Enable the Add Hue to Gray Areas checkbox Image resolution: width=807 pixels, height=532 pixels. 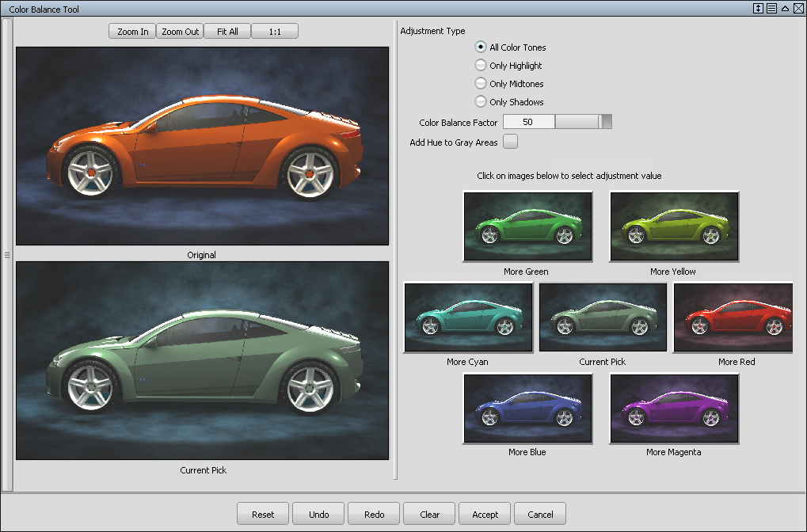pyautogui.click(x=511, y=142)
